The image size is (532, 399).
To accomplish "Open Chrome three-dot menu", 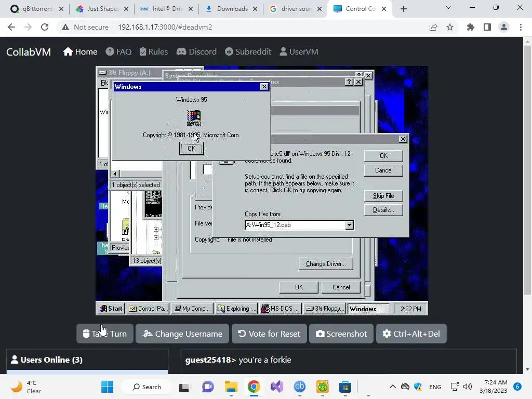I will [521, 27].
